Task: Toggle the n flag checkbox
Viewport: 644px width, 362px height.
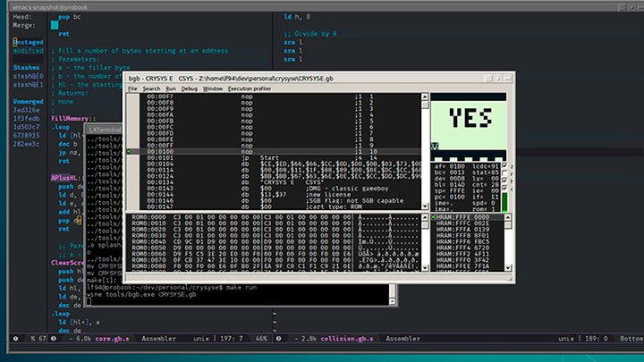Action: click(x=504, y=174)
